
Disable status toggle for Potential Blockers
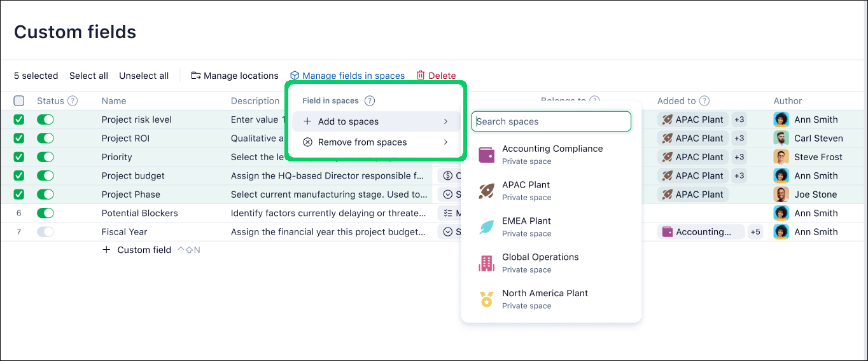click(45, 213)
